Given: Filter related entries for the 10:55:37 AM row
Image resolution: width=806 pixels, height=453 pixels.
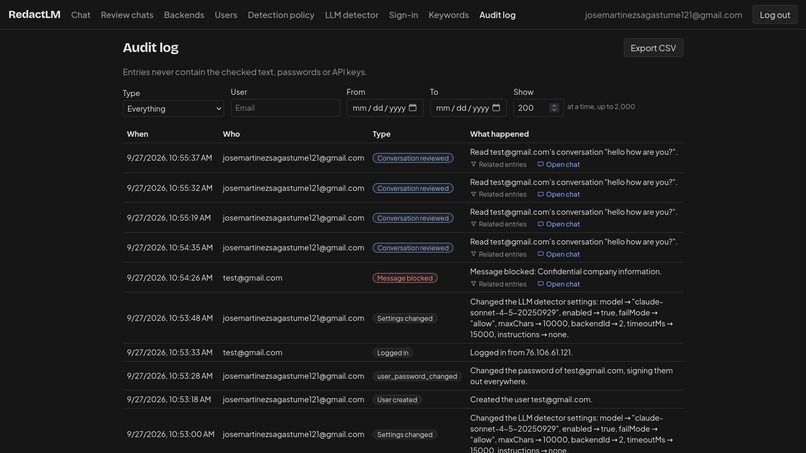Looking at the screenshot, I should coord(499,165).
